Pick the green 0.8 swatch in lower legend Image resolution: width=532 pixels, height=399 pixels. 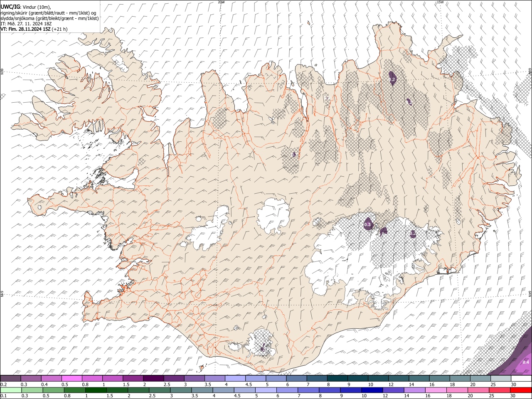tap(75, 390)
